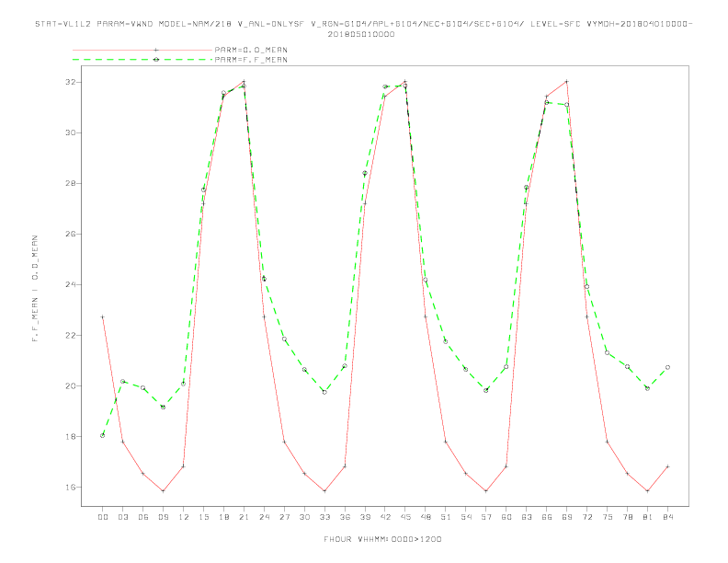This screenshot has width=728, height=563.
Task: Click the x-axis tick label 00
Action: pos(103,517)
